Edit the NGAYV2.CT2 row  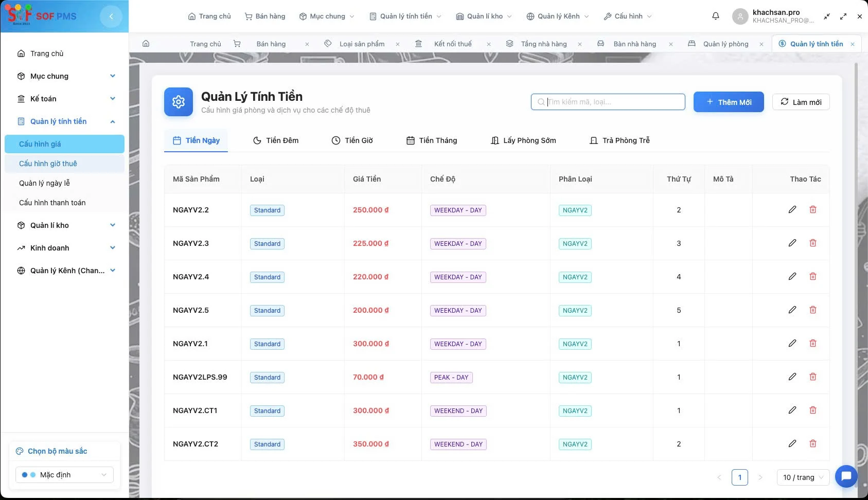(792, 443)
